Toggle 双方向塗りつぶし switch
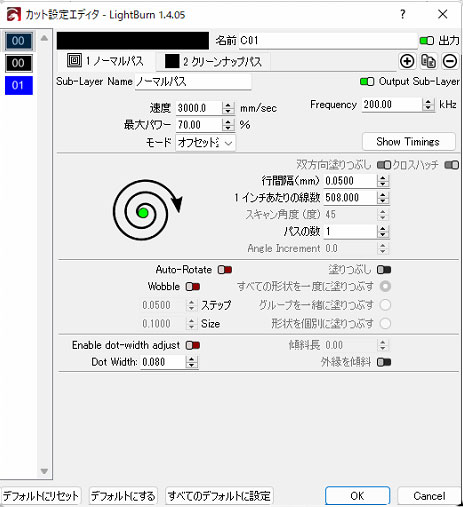 pos(384,165)
